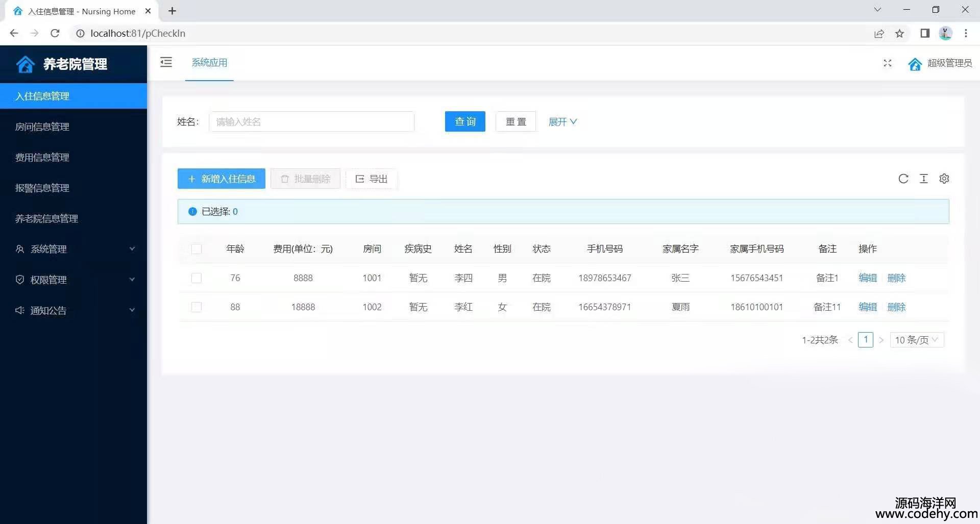Click the 备注11 remark cell
980x524 pixels.
coord(827,307)
